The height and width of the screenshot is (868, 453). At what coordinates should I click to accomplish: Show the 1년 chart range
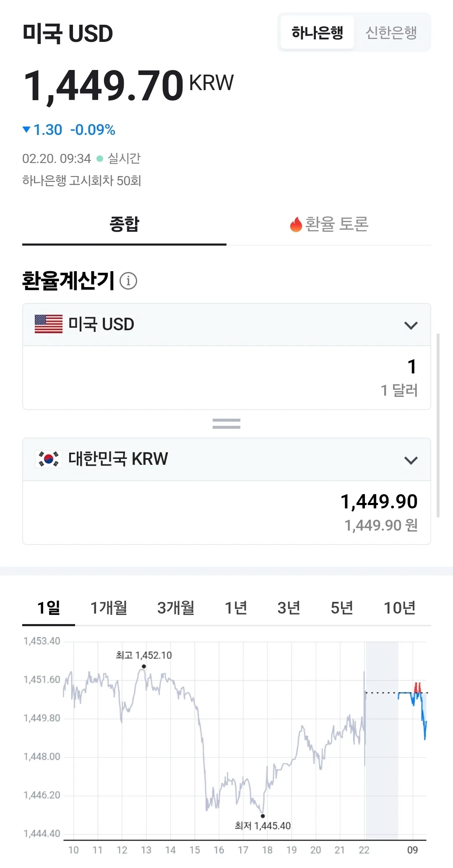pyautogui.click(x=236, y=608)
